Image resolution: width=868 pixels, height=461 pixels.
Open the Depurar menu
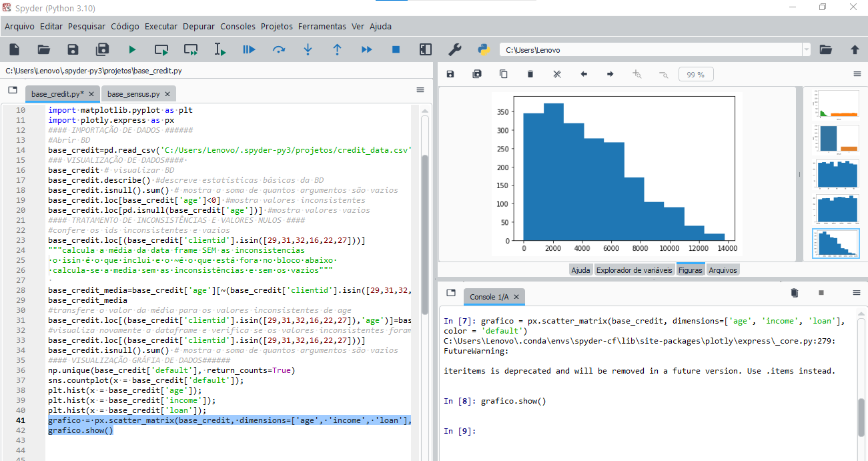(x=198, y=26)
